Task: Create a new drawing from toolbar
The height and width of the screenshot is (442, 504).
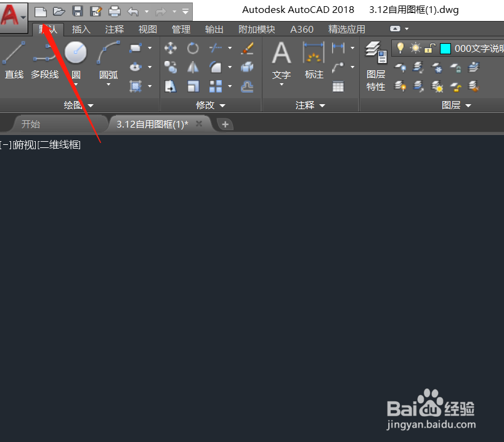Action: pyautogui.click(x=41, y=12)
